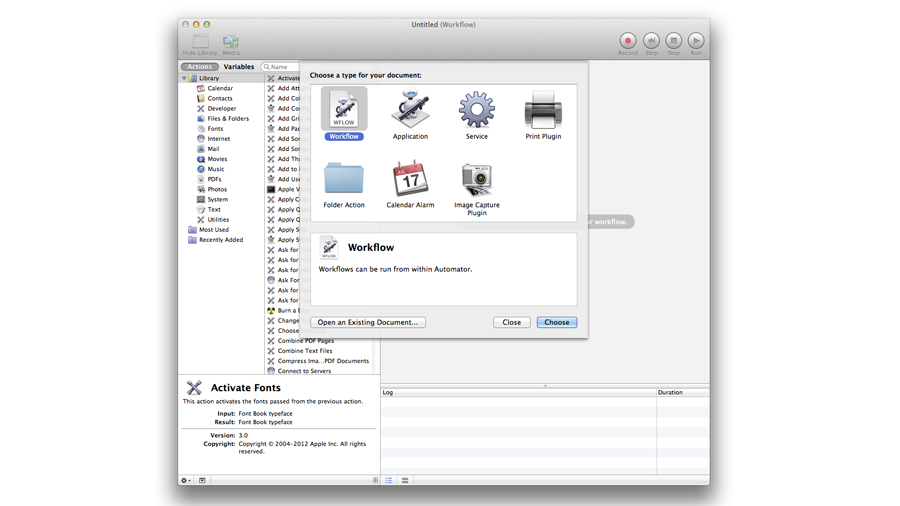This screenshot has height=506, width=900.
Task: Open the gear action menu at bottom
Action: 185,480
